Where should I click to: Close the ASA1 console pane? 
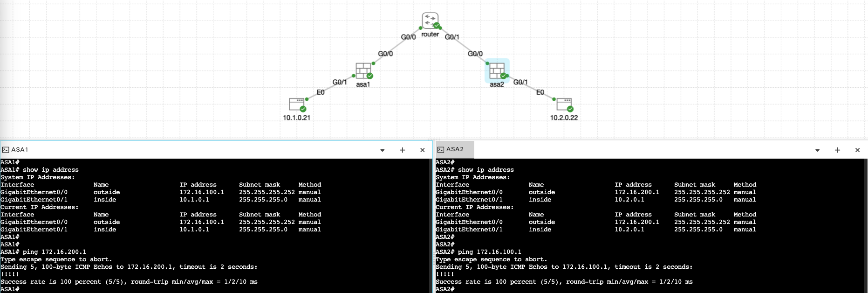click(423, 150)
